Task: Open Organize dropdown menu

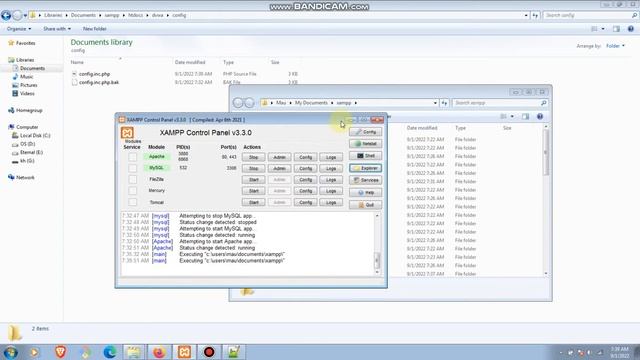Action: tap(19, 29)
